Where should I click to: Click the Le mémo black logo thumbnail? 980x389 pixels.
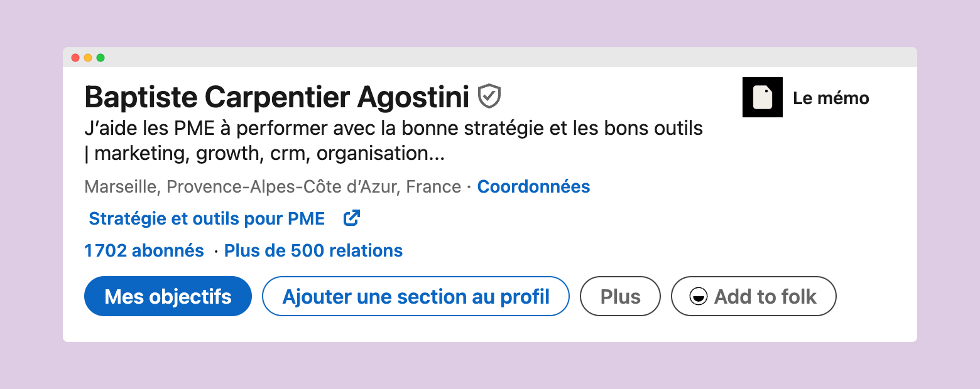[763, 97]
